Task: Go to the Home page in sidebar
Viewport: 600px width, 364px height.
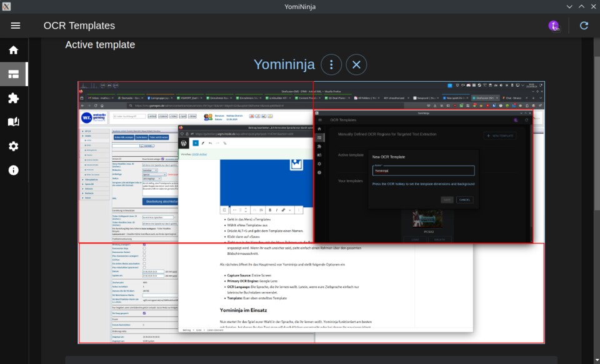Action: click(x=13, y=50)
